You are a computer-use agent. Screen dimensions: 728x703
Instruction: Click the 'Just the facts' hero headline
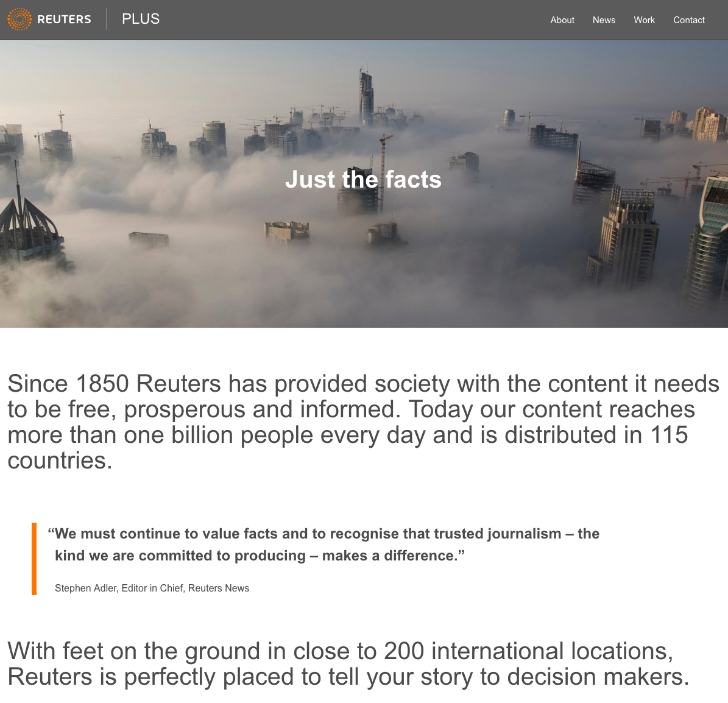pyautogui.click(x=363, y=179)
